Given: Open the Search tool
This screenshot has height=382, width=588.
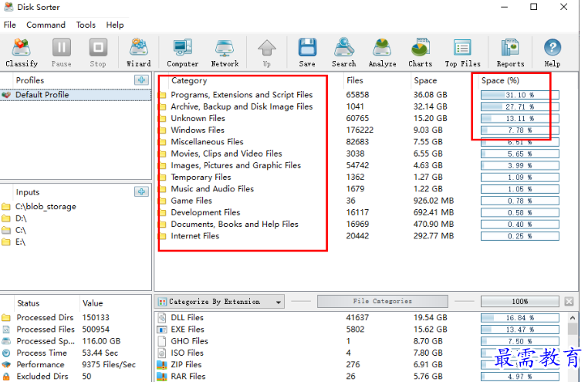Looking at the screenshot, I should tap(344, 52).
